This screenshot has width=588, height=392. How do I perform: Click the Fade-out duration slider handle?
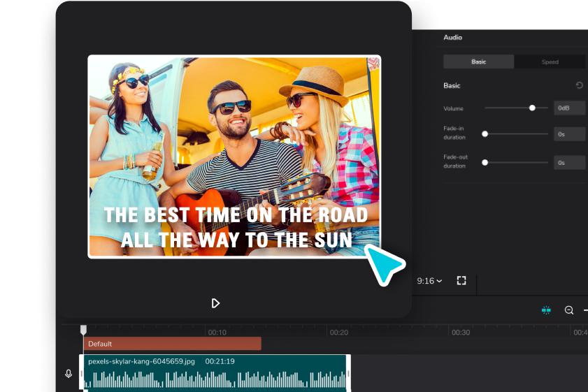485,162
